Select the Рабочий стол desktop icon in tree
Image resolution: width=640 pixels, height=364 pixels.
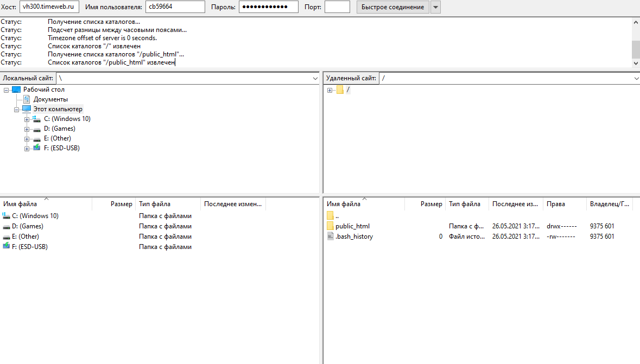(x=16, y=90)
